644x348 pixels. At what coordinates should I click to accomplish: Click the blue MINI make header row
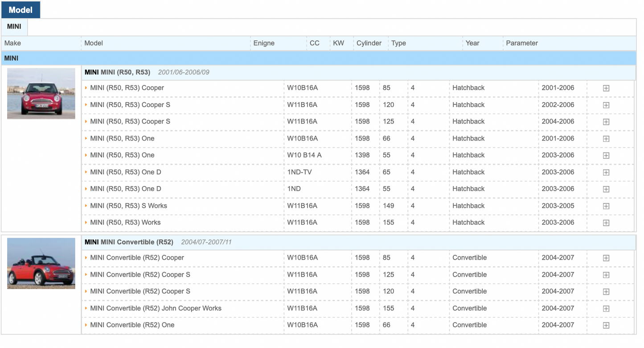tap(319, 58)
